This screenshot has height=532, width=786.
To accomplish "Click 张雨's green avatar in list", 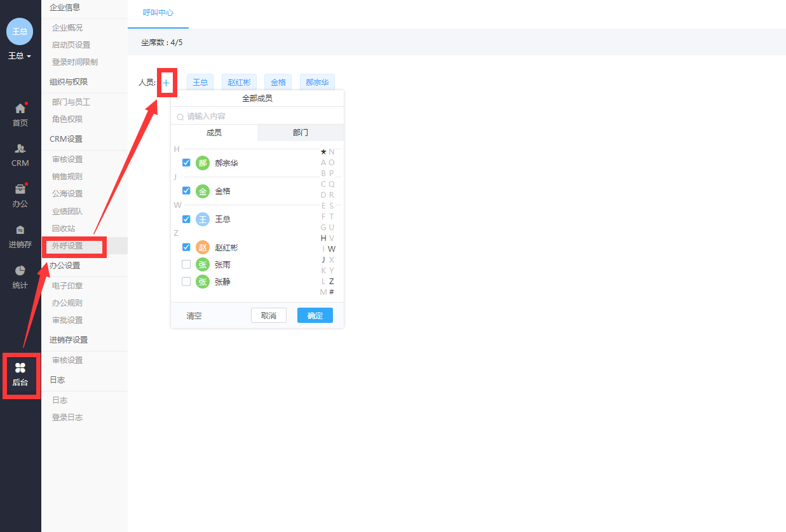I will coord(203,264).
